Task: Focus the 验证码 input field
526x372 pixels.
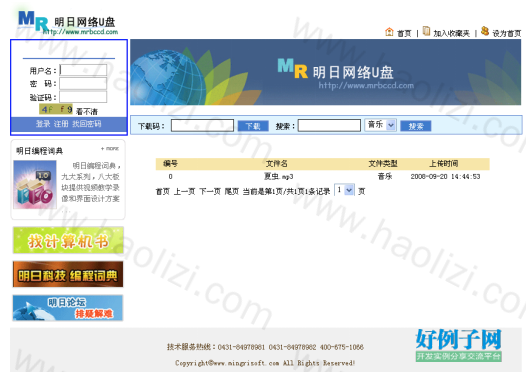Action: [x=83, y=97]
